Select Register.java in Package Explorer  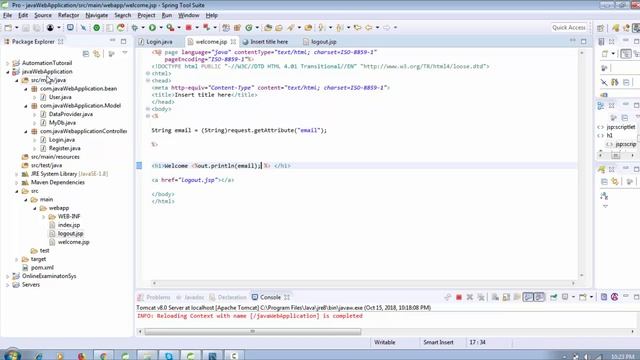pyautogui.click(x=64, y=149)
